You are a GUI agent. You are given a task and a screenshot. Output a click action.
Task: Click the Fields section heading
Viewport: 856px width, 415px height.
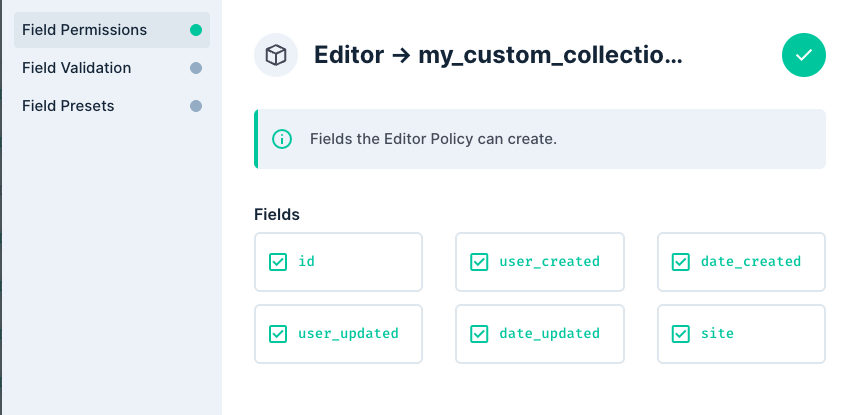pos(277,214)
